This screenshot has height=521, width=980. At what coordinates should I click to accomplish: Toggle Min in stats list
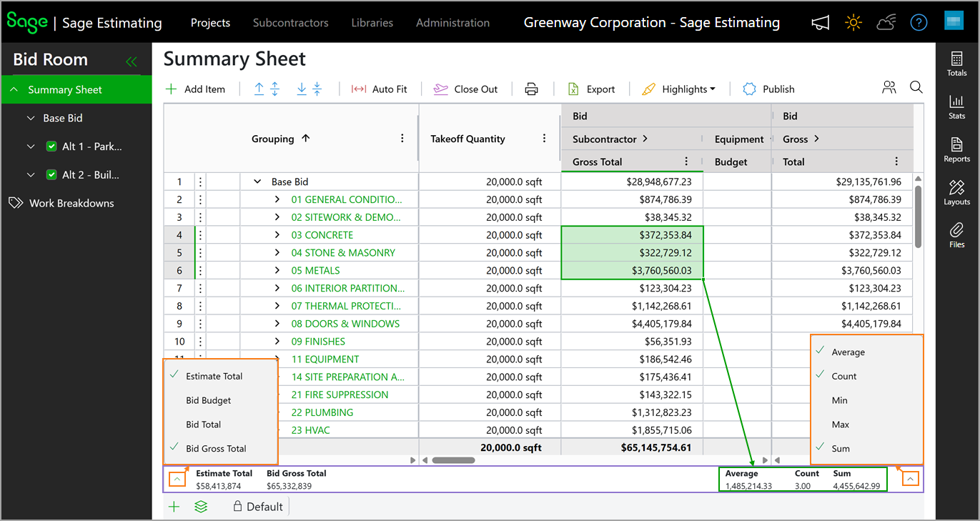866,400
